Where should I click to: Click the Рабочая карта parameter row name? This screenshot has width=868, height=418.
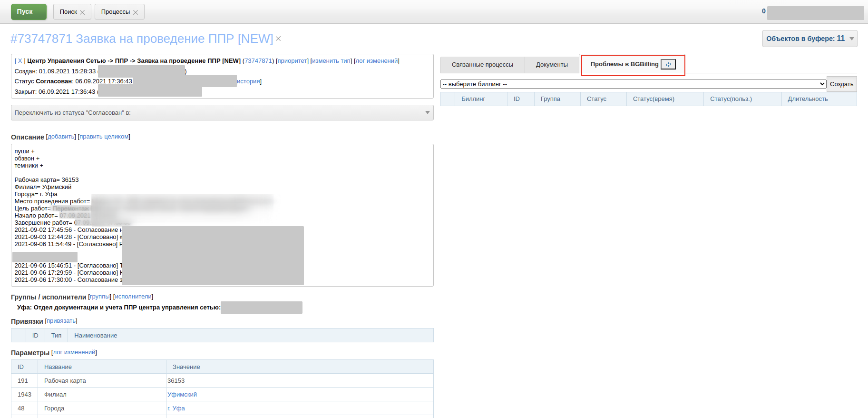point(65,381)
